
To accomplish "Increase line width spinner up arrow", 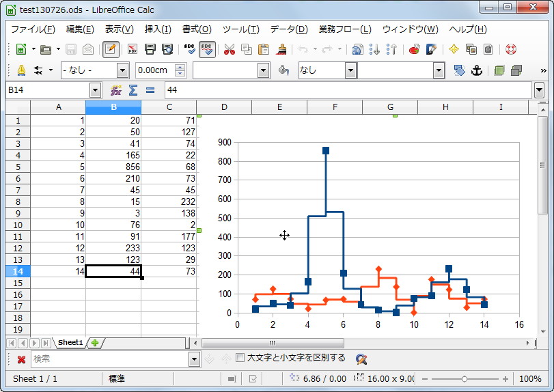I will [x=180, y=67].
